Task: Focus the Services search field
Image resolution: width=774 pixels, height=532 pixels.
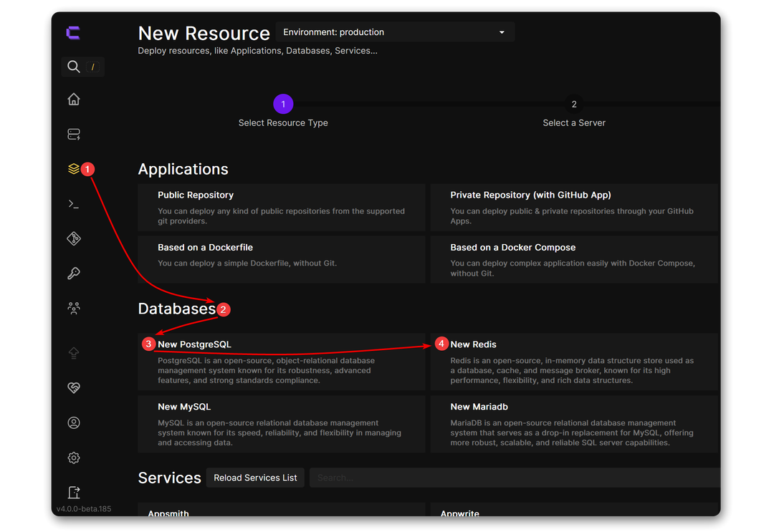Action: click(515, 478)
